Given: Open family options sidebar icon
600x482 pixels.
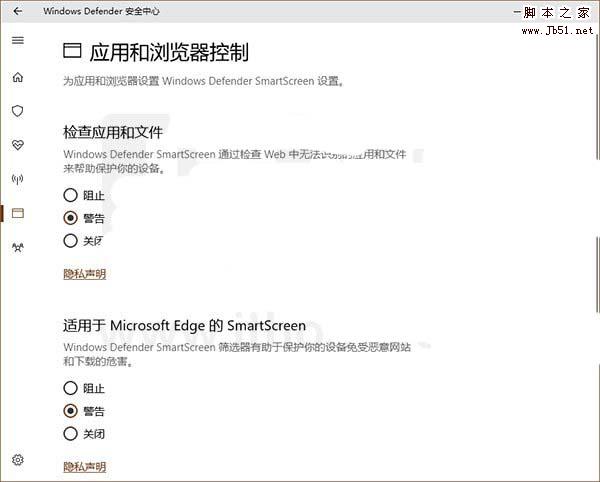Looking at the screenshot, I should (18, 247).
